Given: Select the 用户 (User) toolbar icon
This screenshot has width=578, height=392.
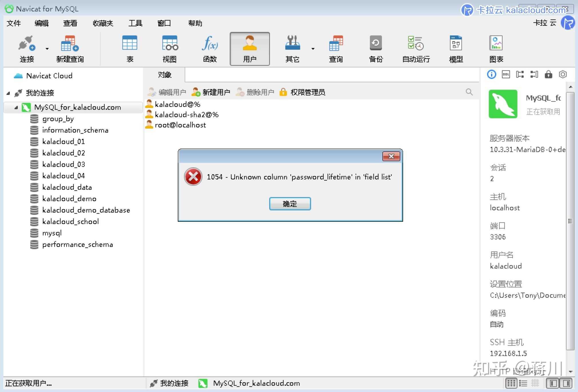Looking at the screenshot, I should coord(250,49).
